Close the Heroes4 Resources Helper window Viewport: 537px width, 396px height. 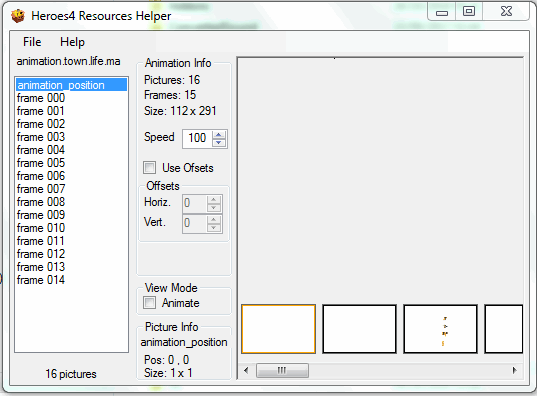pyautogui.click(x=506, y=12)
